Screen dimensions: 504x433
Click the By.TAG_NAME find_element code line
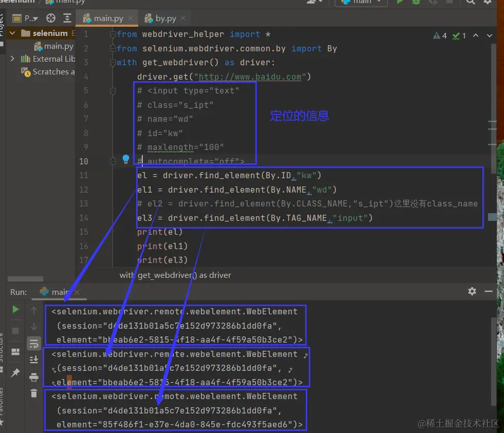click(255, 218)
